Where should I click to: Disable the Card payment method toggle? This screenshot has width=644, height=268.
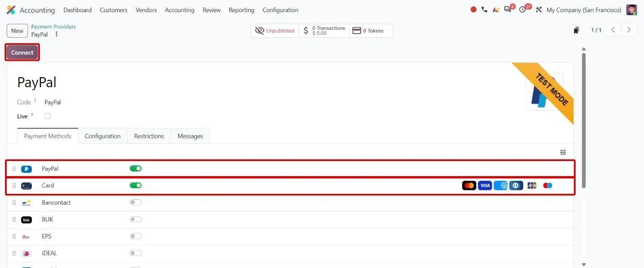[135, 185]
